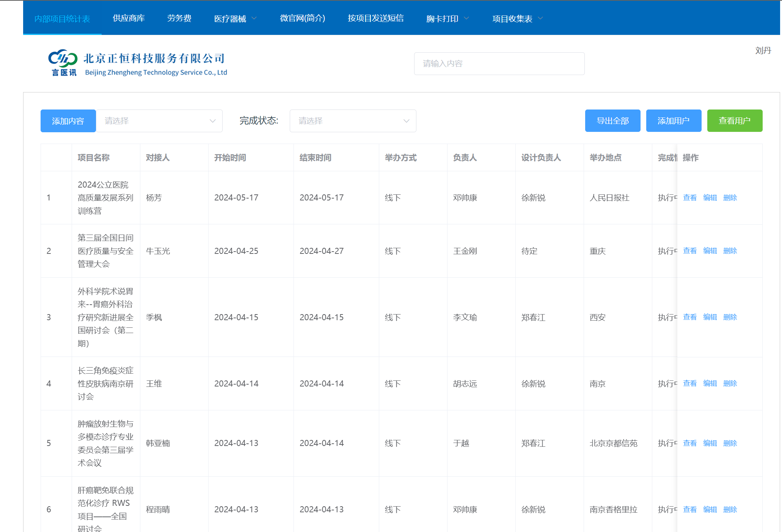
Task: Click 删除 for the 杨芳 row
Action: [730, 198]
